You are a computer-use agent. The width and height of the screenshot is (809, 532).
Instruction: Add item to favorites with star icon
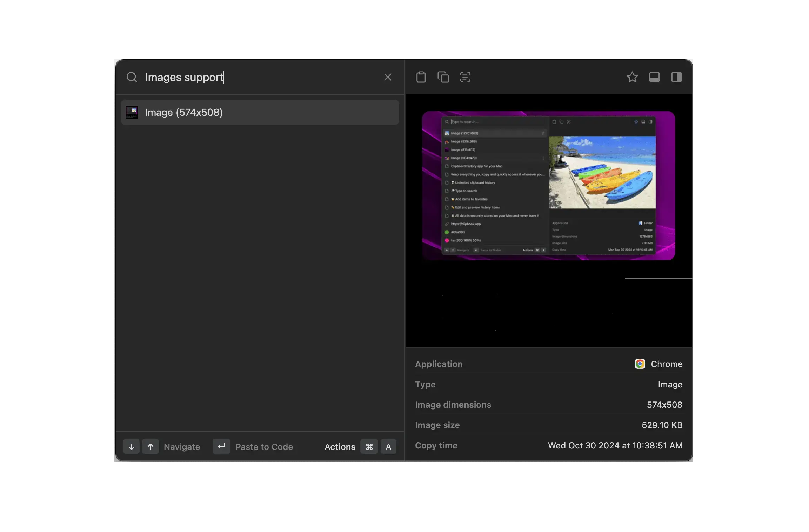[x=632, y=77]
